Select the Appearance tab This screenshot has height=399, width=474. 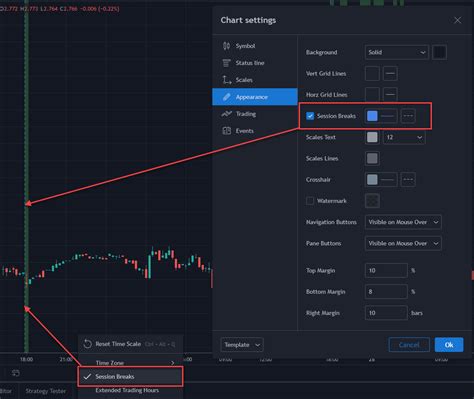pos(255,97)
